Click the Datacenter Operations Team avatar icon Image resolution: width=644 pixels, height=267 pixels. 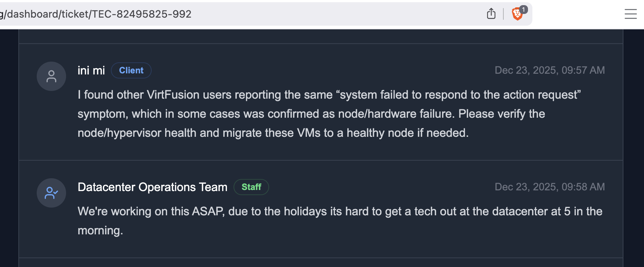click(51, 193)
